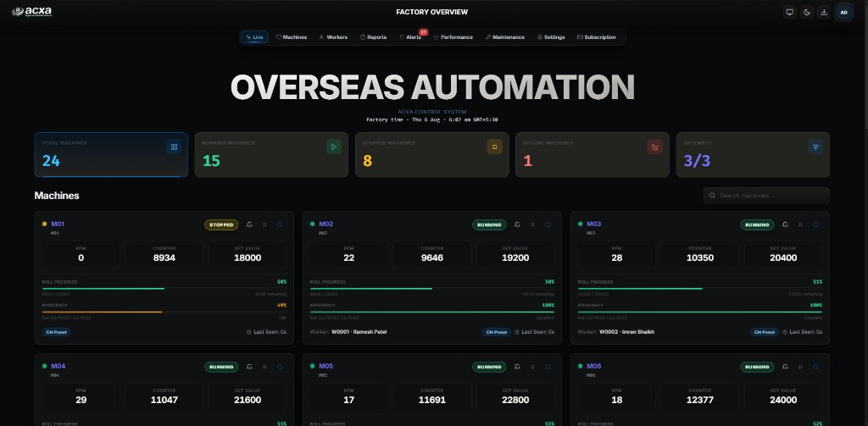Viewport: 868px width, 426px height.
Task: Toggle dark mode with the moon icon
Action: point(807,12)
